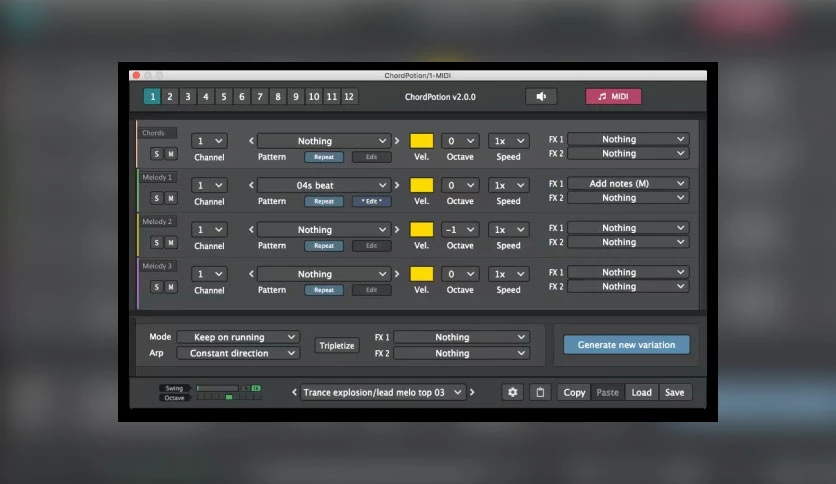
Task: Mute the Chords track
Action: click(x=171, y=154)
